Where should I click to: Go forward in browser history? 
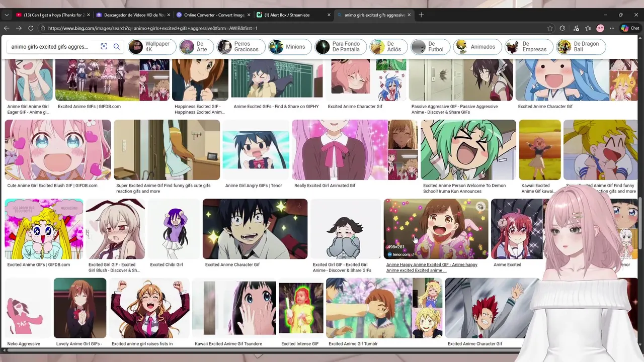pos(19,28)
